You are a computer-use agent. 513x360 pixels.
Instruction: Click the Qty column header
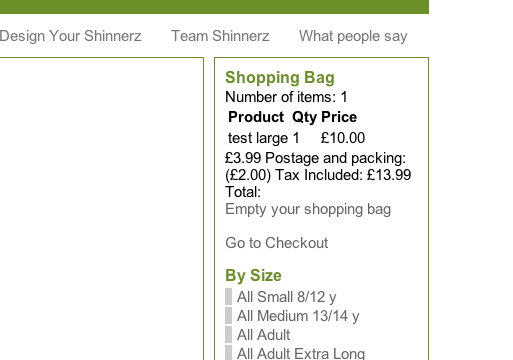tap(305, 118)
